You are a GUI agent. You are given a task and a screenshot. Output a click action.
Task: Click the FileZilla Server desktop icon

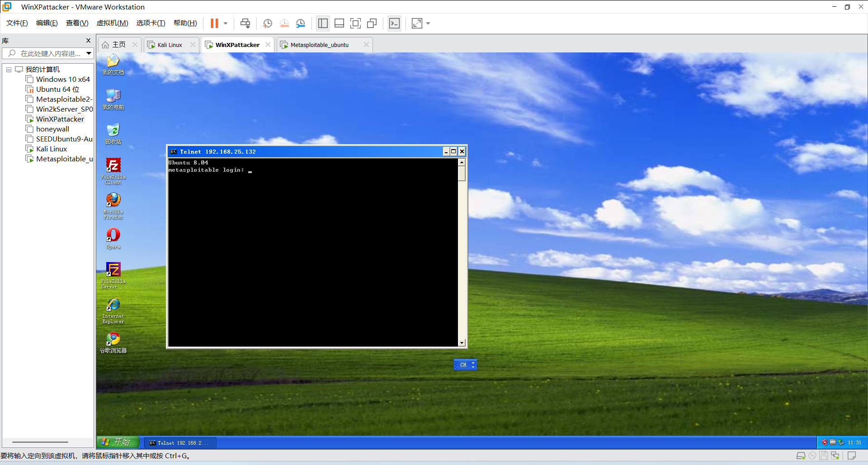[113, 275]
